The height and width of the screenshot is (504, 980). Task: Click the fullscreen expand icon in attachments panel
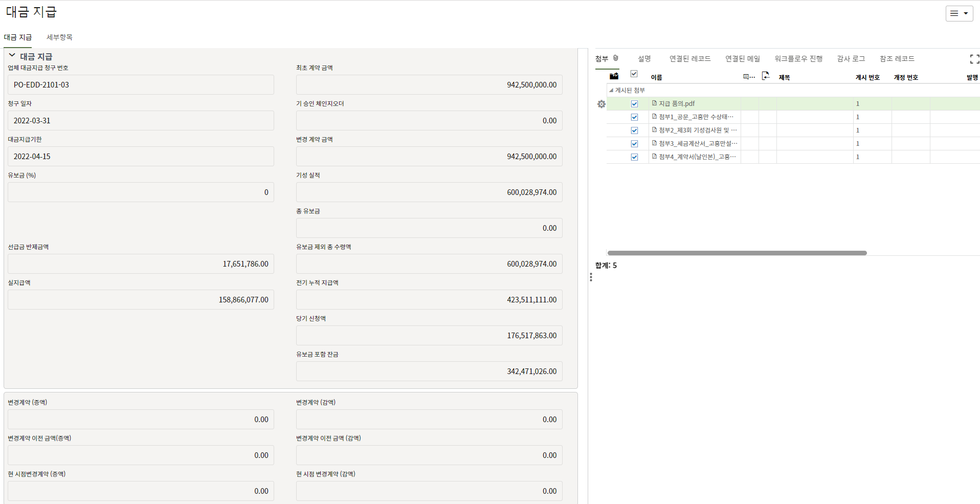click(974, 59)
